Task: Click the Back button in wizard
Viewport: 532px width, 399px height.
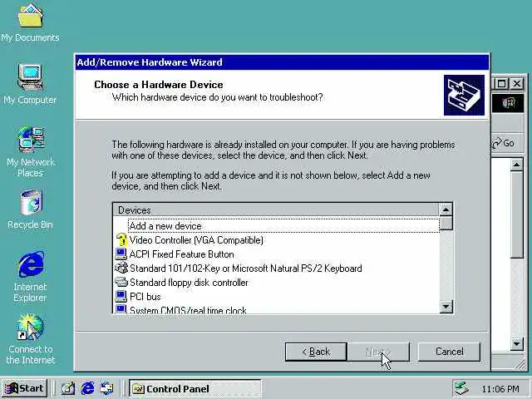Action: pos(316,352)
